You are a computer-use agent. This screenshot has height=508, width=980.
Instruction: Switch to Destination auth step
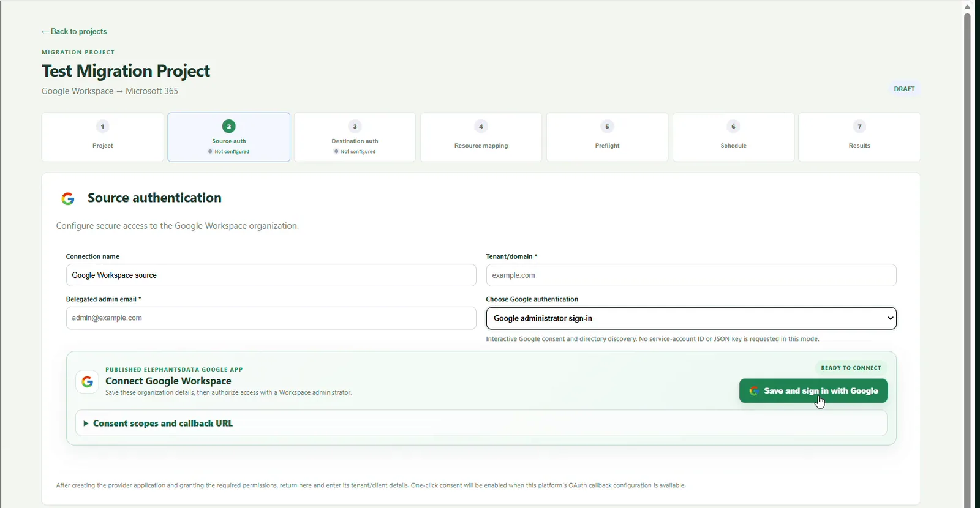(355, 137)
